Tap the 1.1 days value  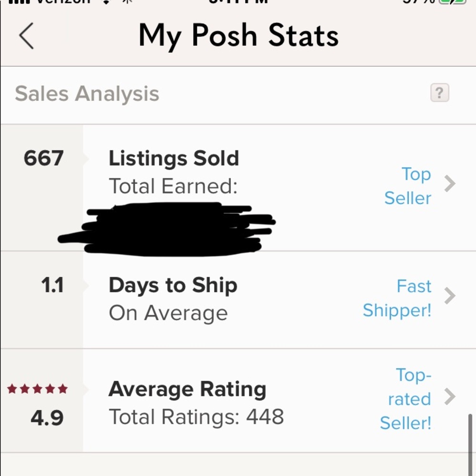click(x=52, y=285)
